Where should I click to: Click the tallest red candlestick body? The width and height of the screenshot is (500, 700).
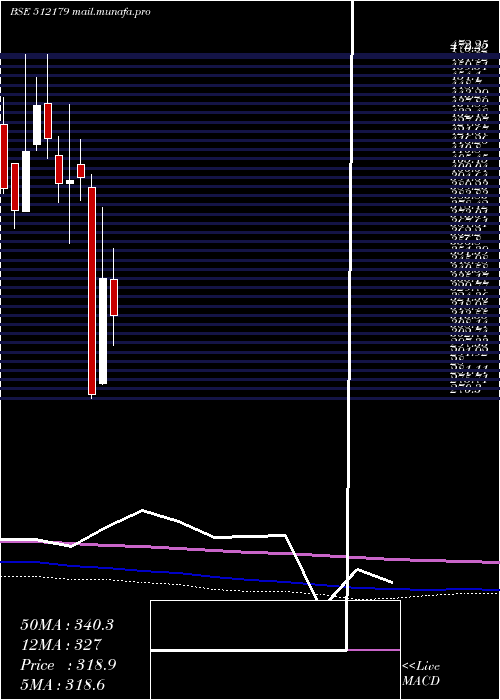[92, 291]
